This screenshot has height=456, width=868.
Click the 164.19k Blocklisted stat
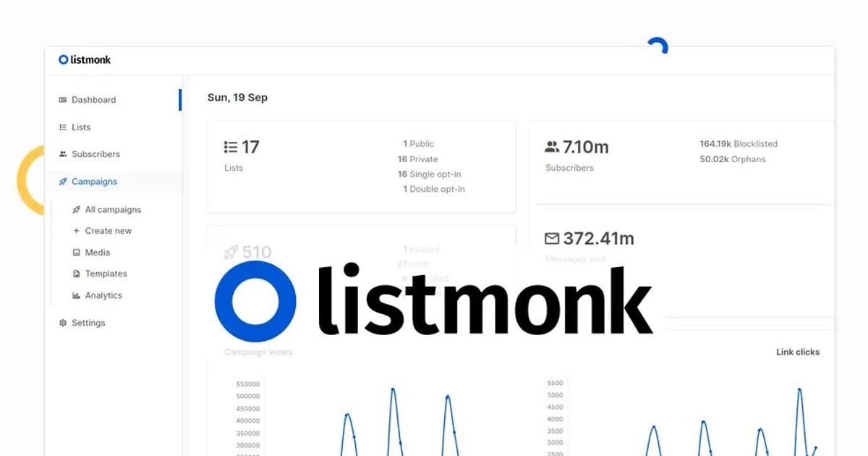click(739, 144)
